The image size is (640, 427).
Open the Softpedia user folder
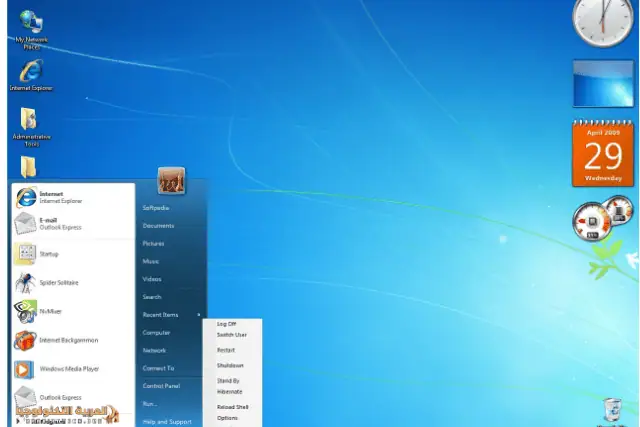point(156,208)
